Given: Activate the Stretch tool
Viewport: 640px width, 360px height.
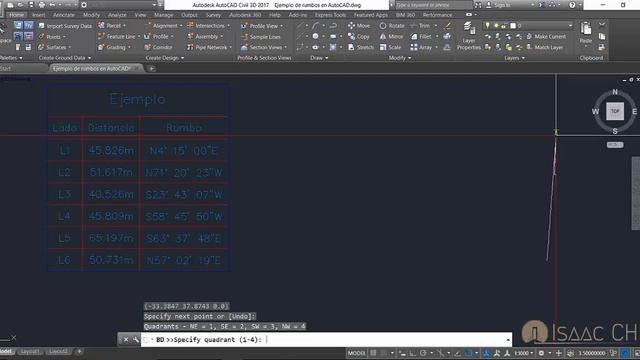Looking at the screenshot, I should click(x=361, y=47).
